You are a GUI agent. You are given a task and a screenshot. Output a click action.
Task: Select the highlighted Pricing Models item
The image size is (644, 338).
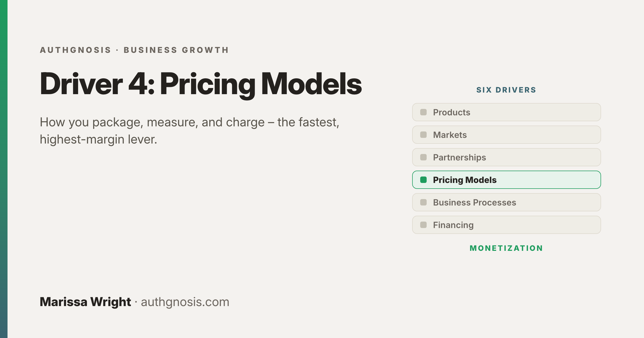[x=506, y=180]
